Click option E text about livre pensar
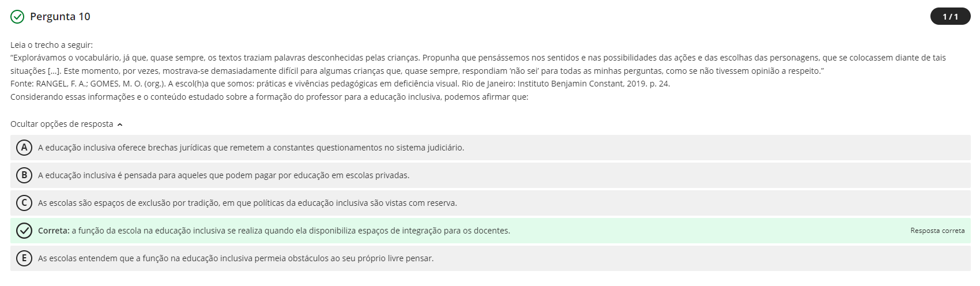Viewport: 980px width, 286px height. pos(236,258)
